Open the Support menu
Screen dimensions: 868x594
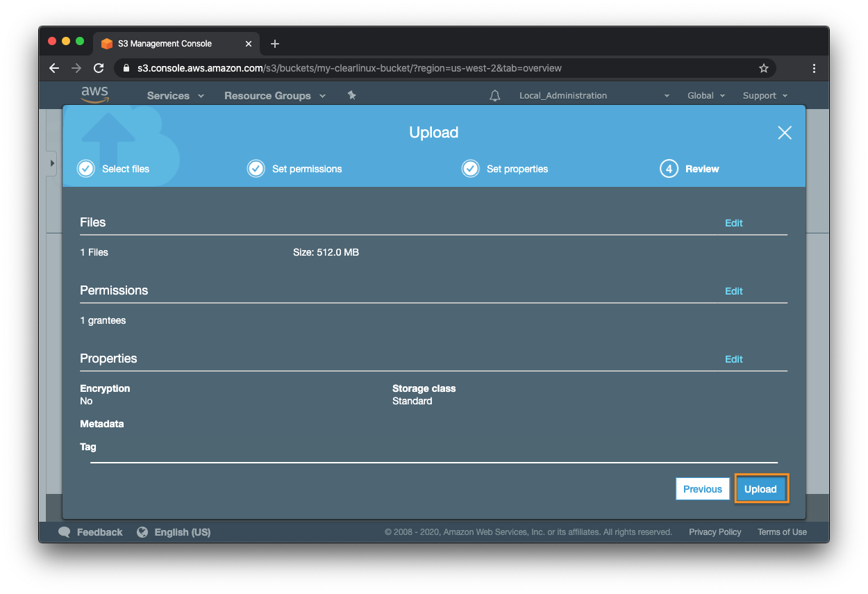click(765, 96)
